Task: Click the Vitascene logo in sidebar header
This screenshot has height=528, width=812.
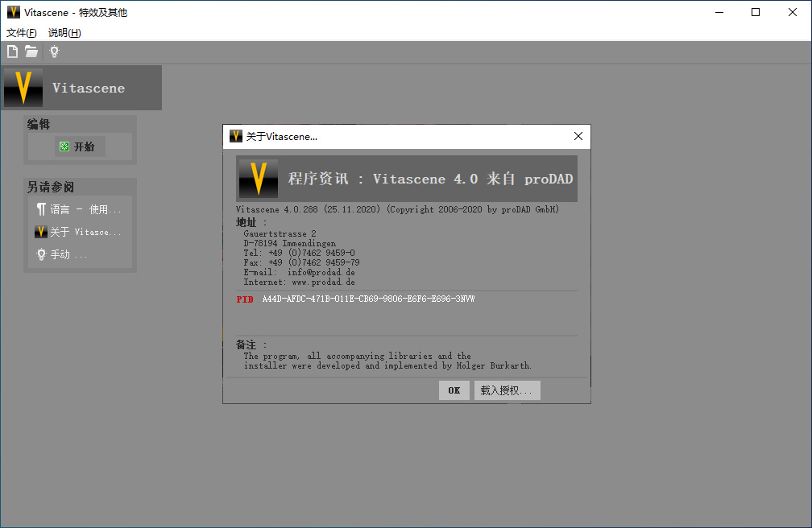Action: [x=23, y=88]
